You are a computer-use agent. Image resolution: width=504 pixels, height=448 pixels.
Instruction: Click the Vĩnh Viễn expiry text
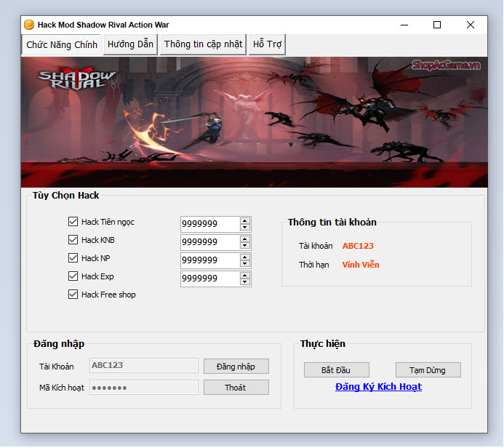361,265
